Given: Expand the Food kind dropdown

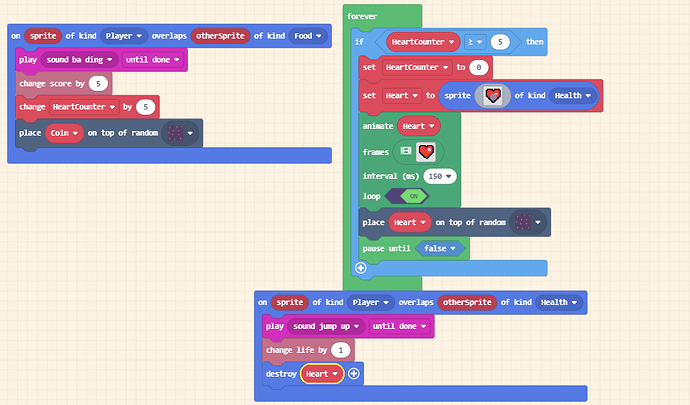Looking at the screenshot, I should (x=308, y=36).
